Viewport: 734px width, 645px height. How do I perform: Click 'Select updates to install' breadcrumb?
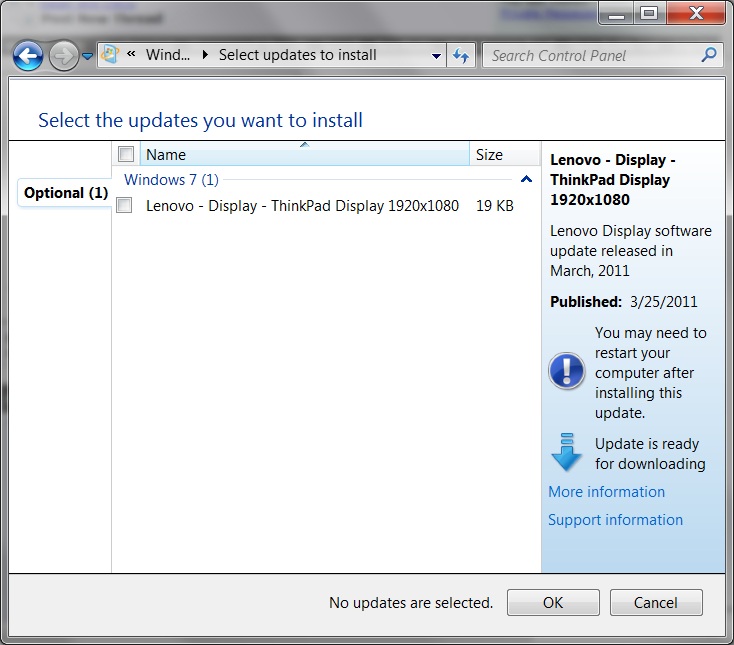click(298, 55)
